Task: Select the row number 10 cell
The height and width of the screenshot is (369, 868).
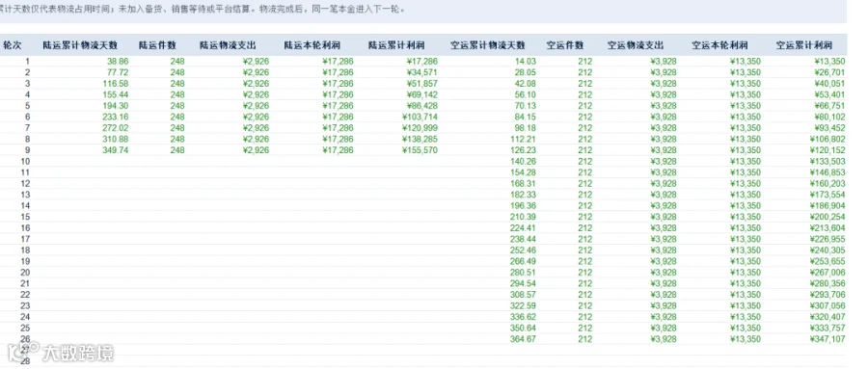Action: pos(25,161)
